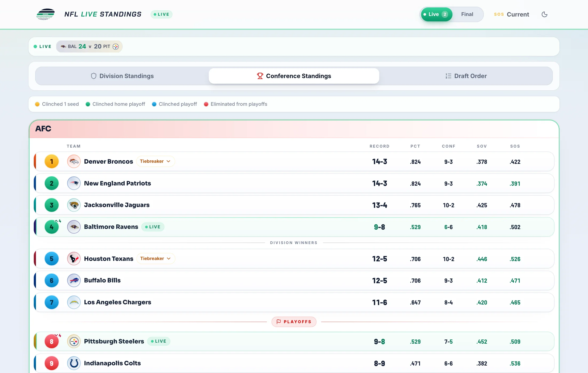Screen dimensions: 588x373
Task: Switch to Live standings mode
Action: coord(436,14)
